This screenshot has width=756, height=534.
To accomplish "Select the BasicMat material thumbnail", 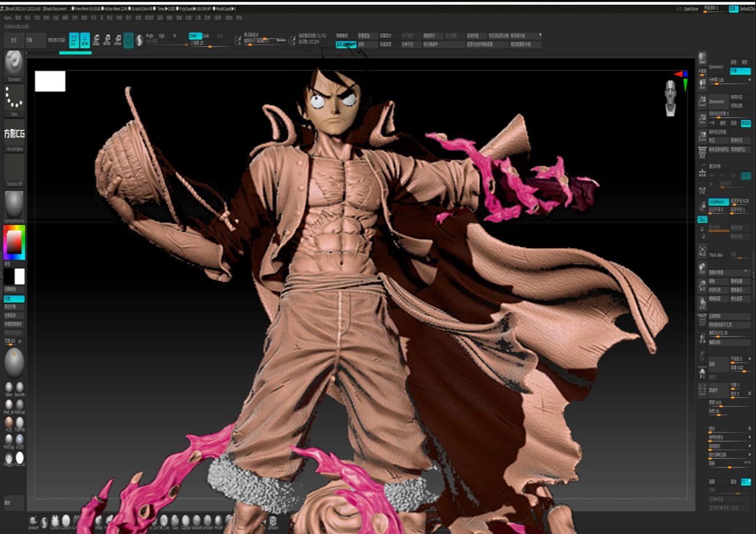I will 19,388.
